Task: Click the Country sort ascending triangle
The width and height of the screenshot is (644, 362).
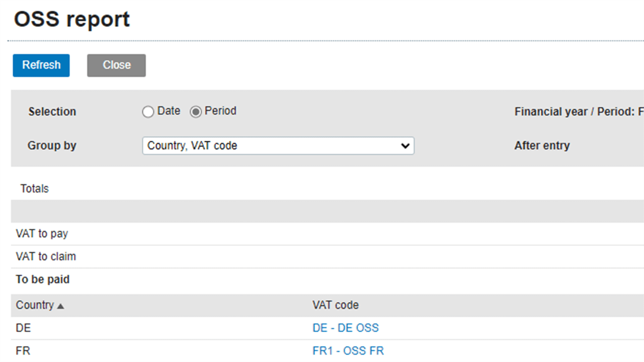Action: click(x=61, y=306)
